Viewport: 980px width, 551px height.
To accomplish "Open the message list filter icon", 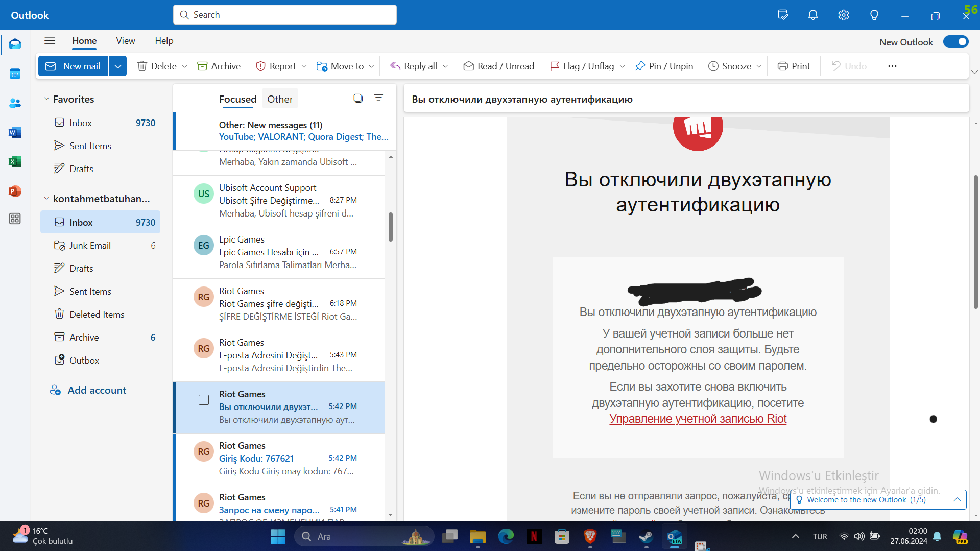I will pyautogui.click(x=378, y=98).
